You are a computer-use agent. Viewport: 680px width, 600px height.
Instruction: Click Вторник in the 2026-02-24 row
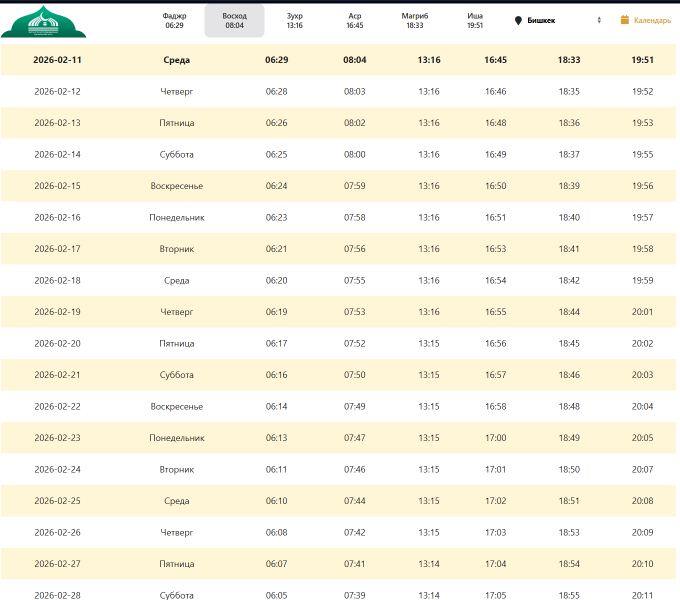177,470
